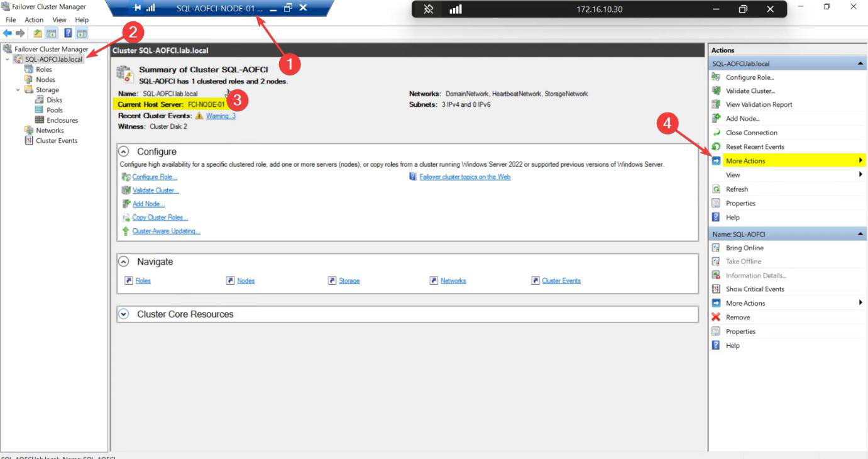Select Take Offline in the Actions pane
Viewport: 868px width, 459px height.
(x=744, y=261)
